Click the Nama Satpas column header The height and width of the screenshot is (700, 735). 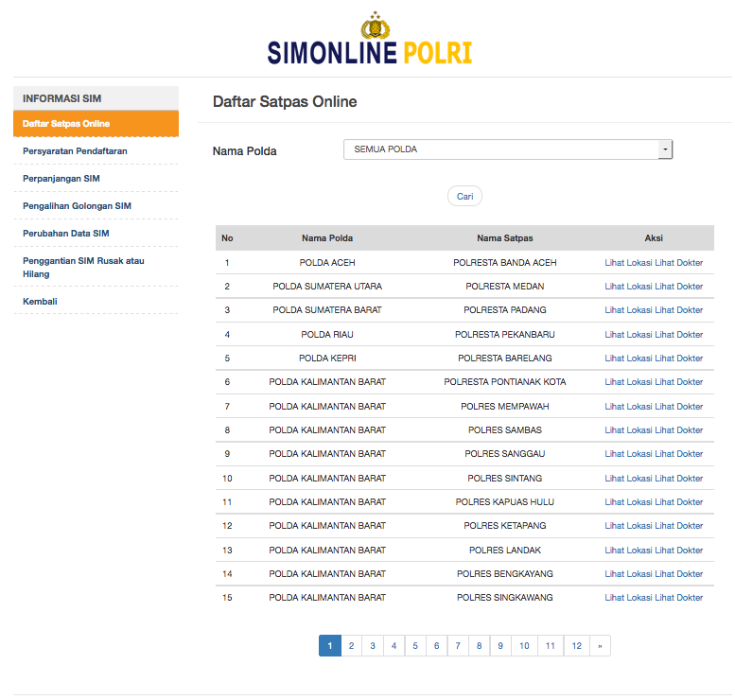[505, 238]
